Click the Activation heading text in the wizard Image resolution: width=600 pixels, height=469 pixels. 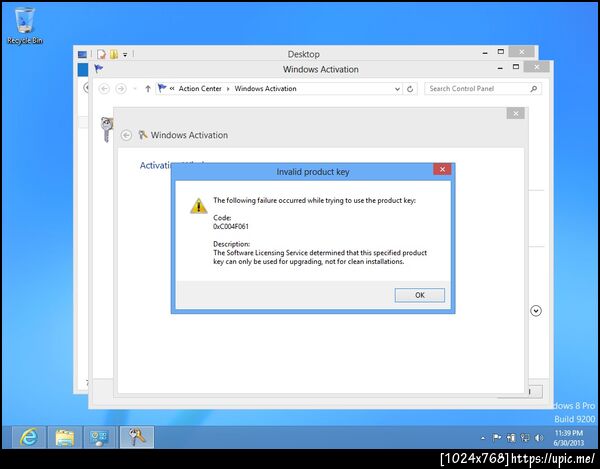click(x=156, y=165)
